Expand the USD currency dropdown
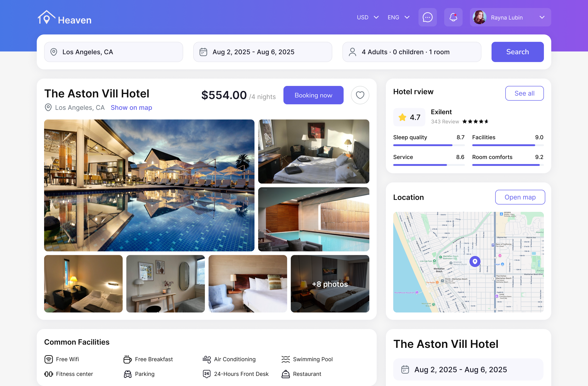The width and height of the screenshot is (588, 386). tap(368, 17)
